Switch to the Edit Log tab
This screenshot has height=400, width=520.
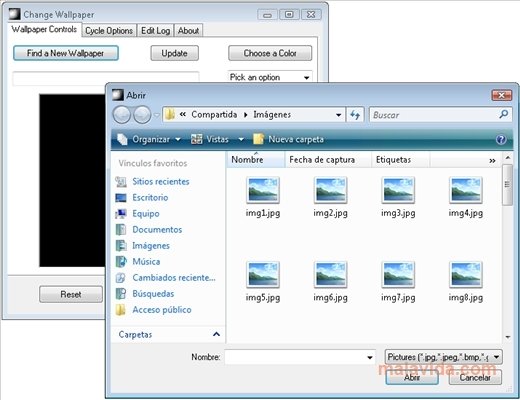tap(155, 30)
